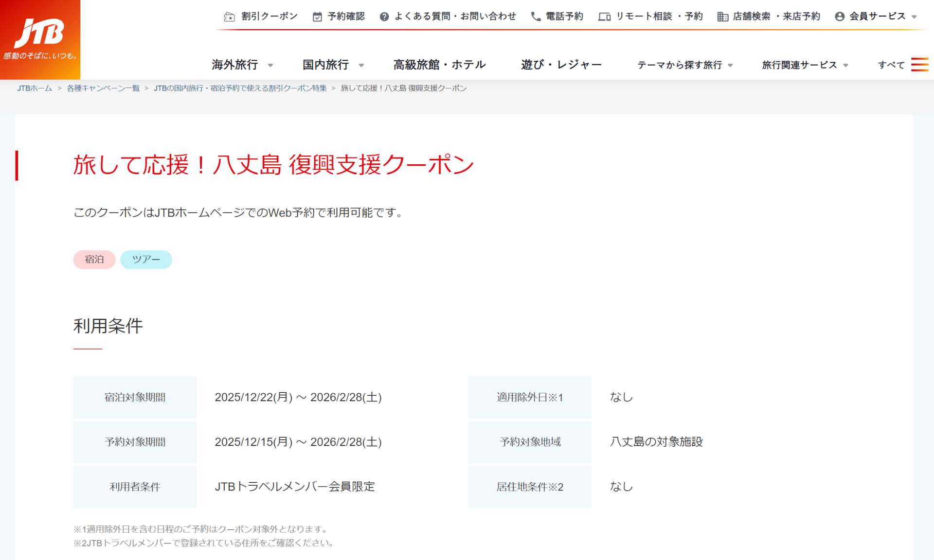This screenshot has width=934, height=560.
Task: Click the question mark icon for よくある質問
Action: pyautogui.click(x=384, y=16)
